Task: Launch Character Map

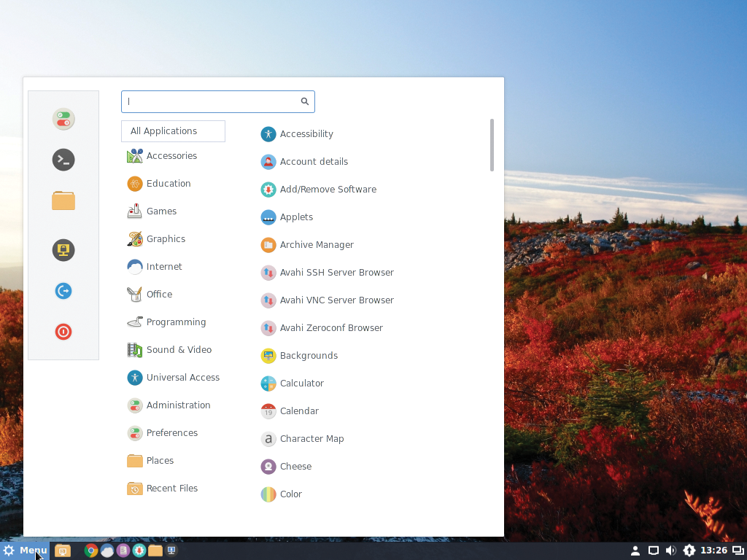Action: [x=312, y=438]
